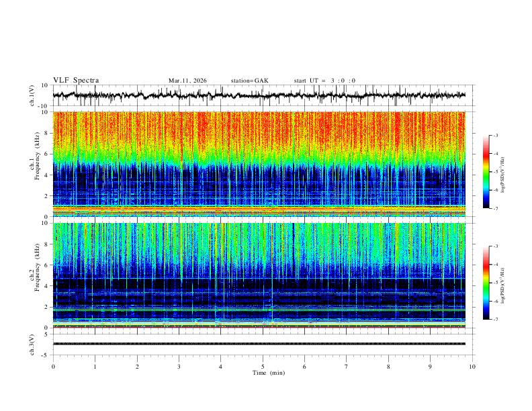
Task: Click the time axis tick label "5"
Action: coord(263,367)
